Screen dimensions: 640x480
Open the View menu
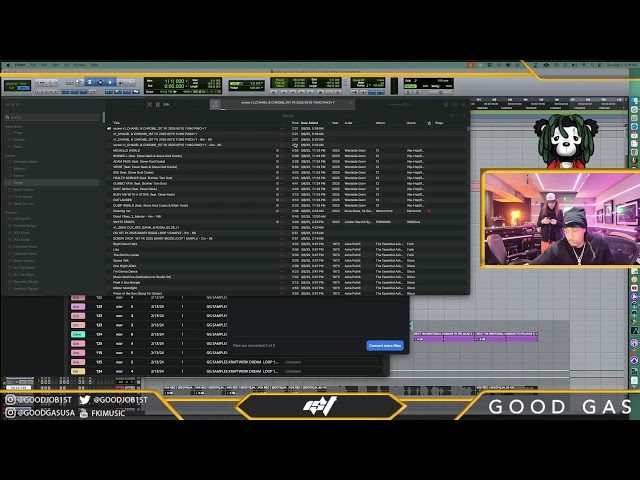pyautogui.click(x=56, y=65)
